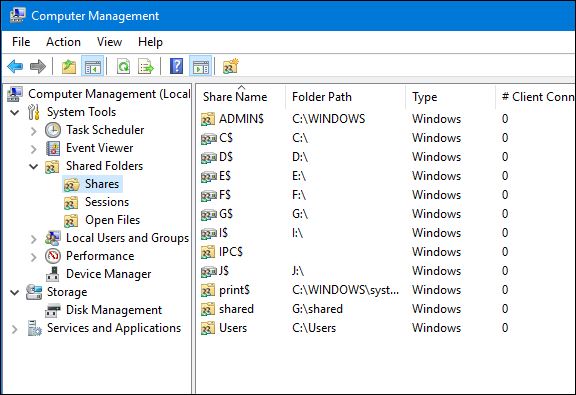
Task: Click the Back arrow toolbar button
Action: point(15,67)
